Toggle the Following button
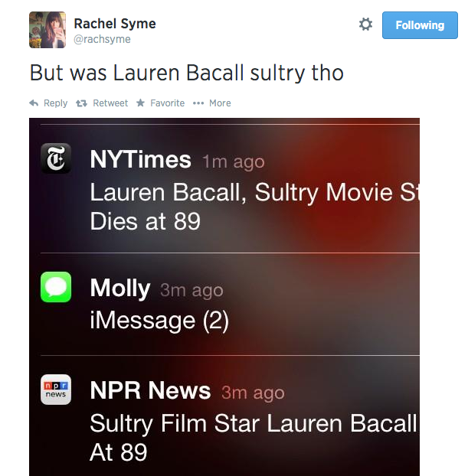 (419, 25)
